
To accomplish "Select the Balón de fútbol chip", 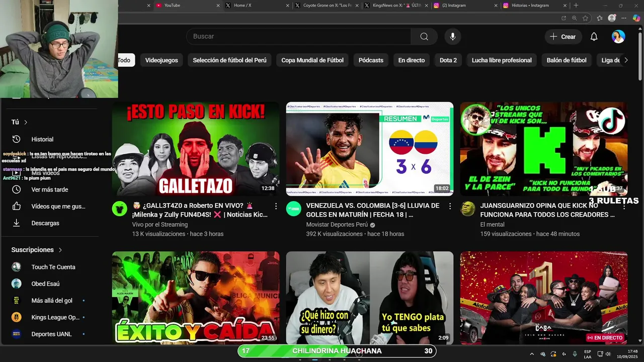I will 567,60.
